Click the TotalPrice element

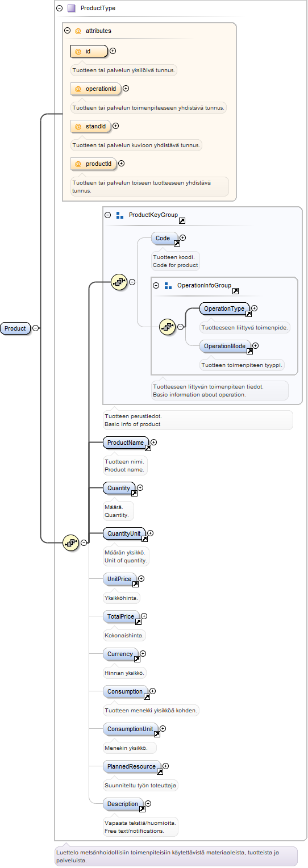tap(121, 617)
